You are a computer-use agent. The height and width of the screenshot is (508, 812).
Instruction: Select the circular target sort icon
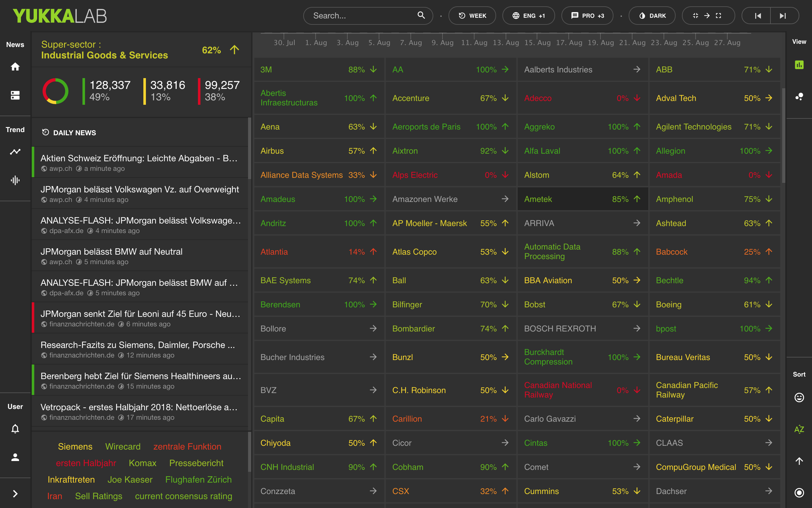click(x=799, y=492)
